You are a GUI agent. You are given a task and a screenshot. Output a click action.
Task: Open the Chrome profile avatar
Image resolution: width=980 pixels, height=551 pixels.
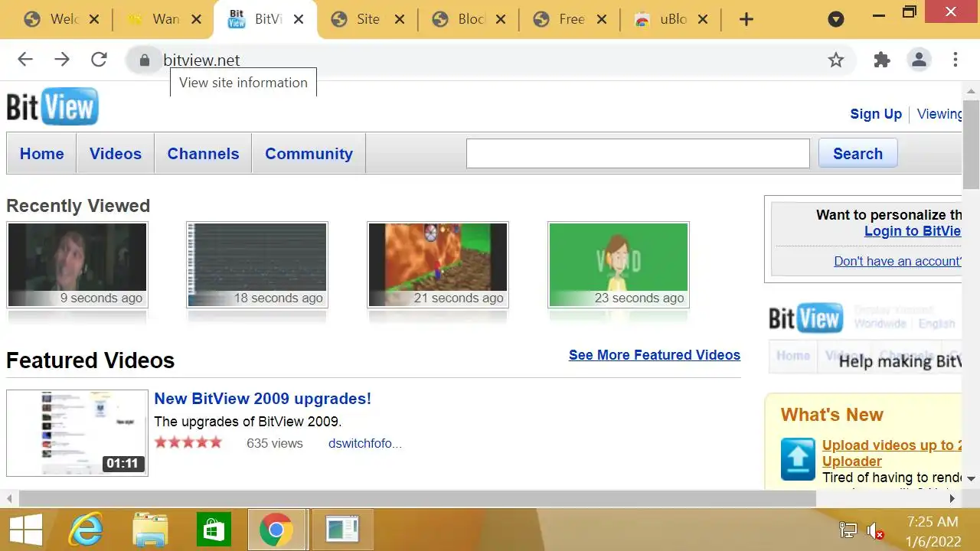tap(919, 60)
